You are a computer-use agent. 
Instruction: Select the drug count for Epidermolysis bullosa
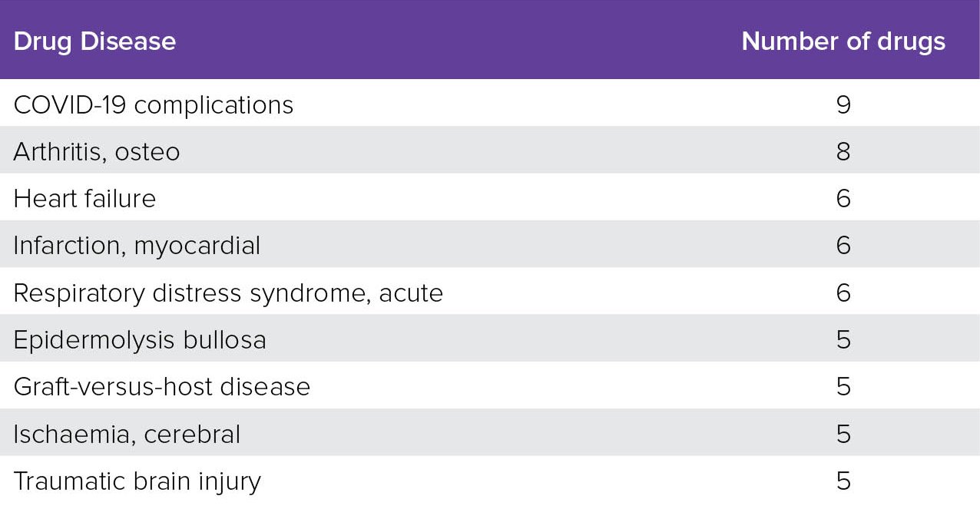click(843, 340)
